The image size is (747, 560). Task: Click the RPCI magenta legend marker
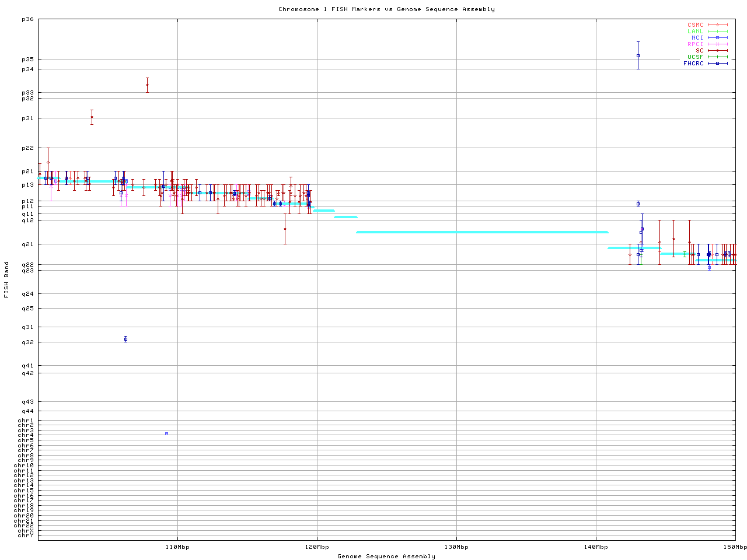coord(717,44)
